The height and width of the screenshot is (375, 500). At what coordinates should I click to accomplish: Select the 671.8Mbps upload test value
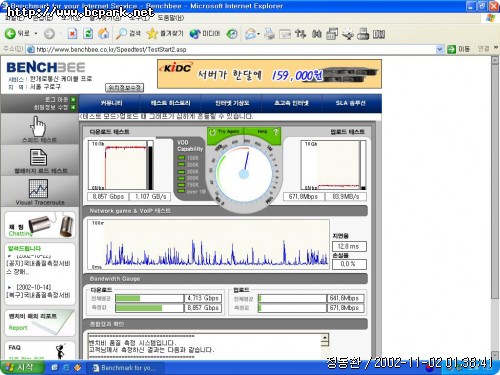tap(303, 197)
